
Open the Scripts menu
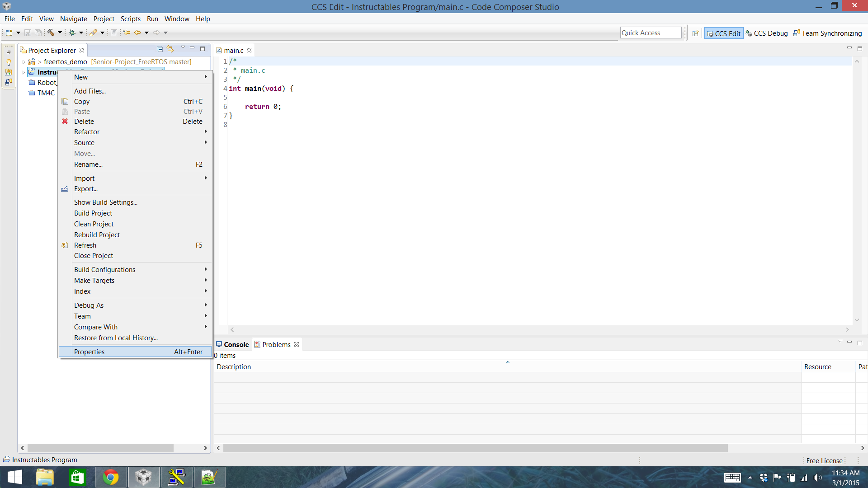[x=130, y=19]
